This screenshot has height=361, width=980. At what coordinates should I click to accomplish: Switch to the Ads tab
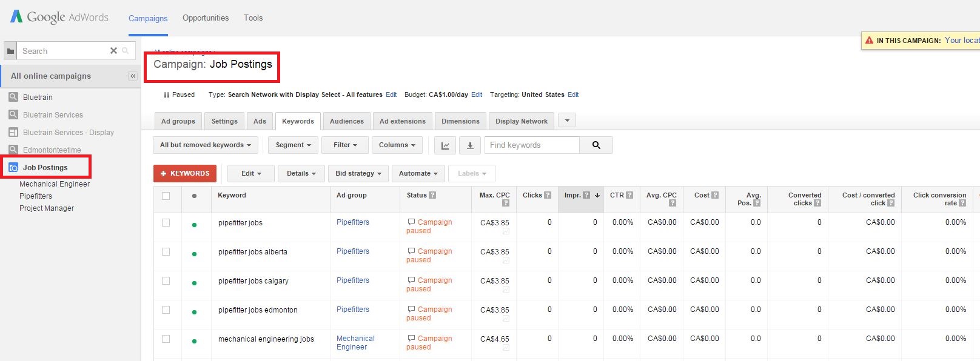(x=260, y=121)
